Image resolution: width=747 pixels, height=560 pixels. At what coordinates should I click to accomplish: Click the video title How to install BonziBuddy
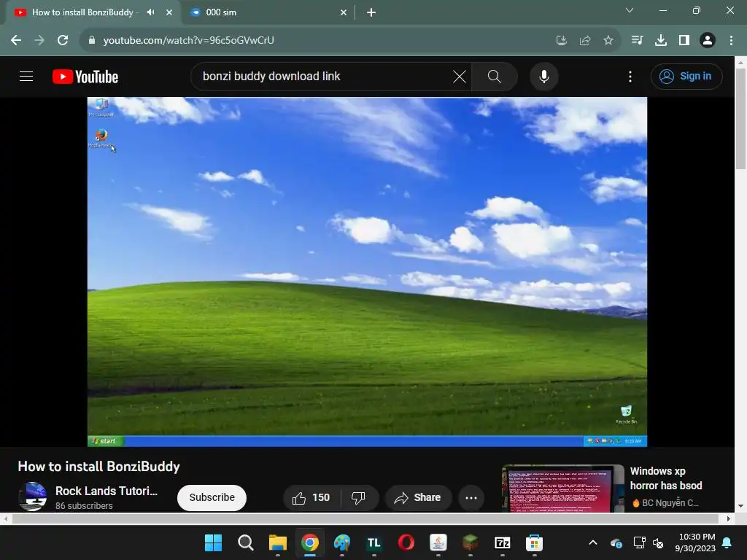pos(98,467)
